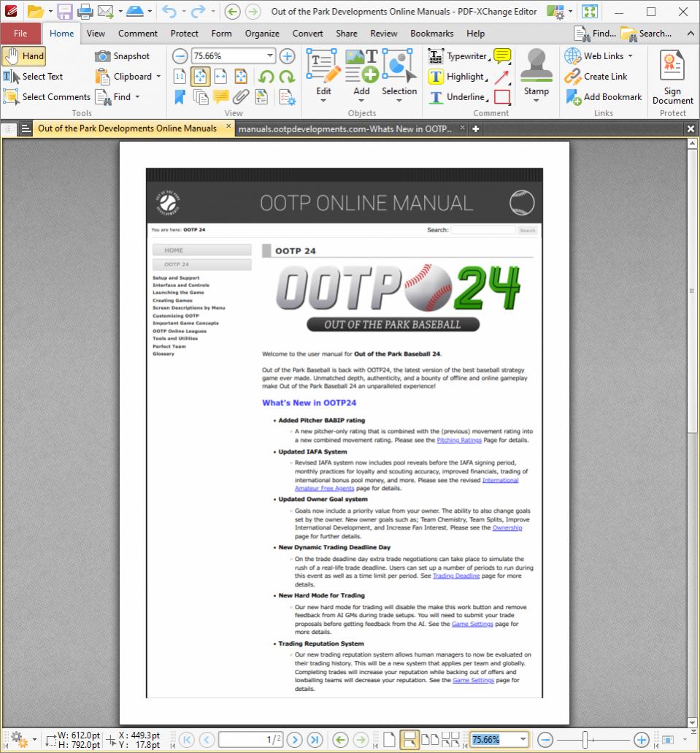Click the Undo arrow in quick access toolbar
The image size is (700, 753).
(169, 11)
